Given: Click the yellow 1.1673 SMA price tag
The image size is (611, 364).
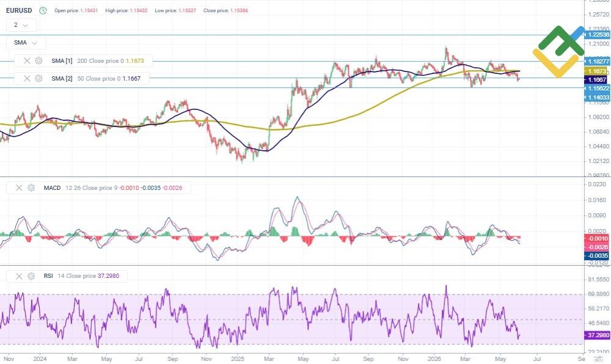Looking at the screenshot, I should pos(596,71).
